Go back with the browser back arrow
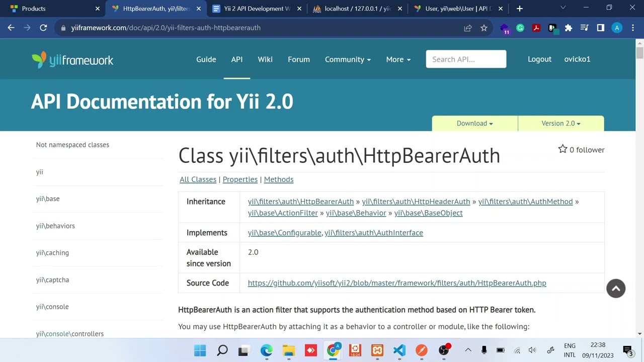Screen dimensions: 644x362 coord(11,28)
